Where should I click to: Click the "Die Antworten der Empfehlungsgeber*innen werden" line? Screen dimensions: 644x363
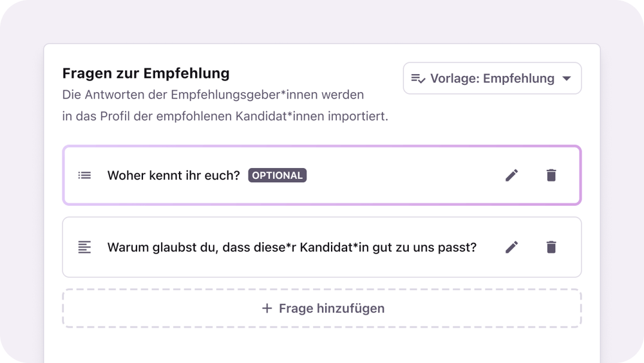[213, 95]
